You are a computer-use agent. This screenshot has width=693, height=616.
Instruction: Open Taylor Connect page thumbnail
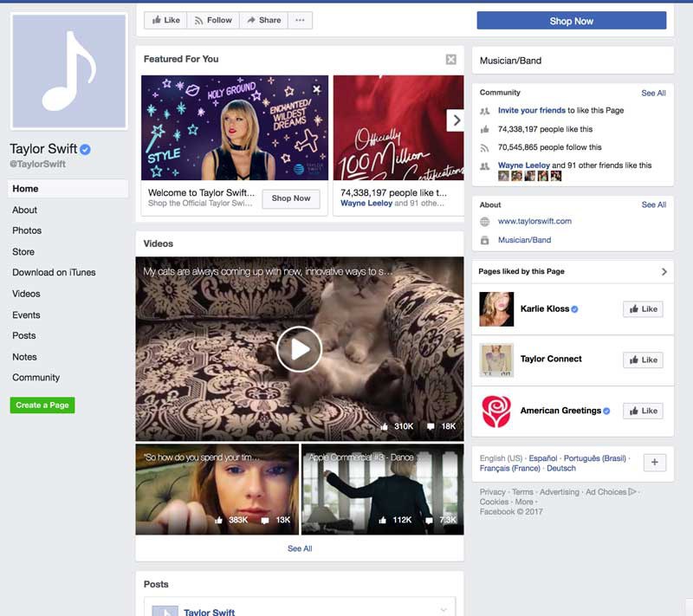click(496, 360)
